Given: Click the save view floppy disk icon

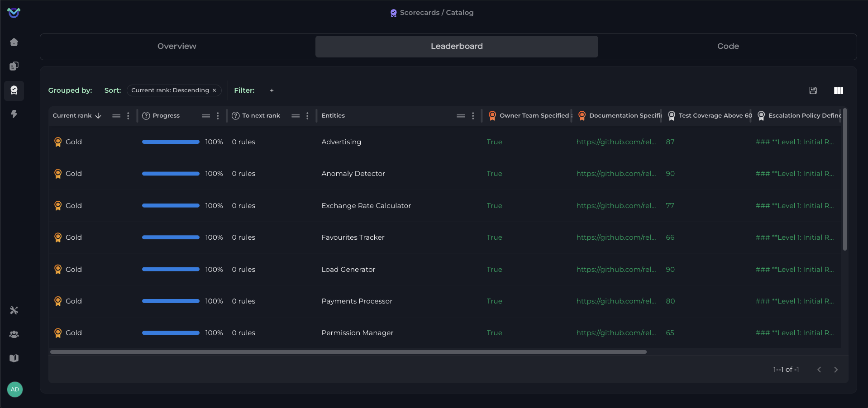Looking at the screenshot, I should point(813,90).
